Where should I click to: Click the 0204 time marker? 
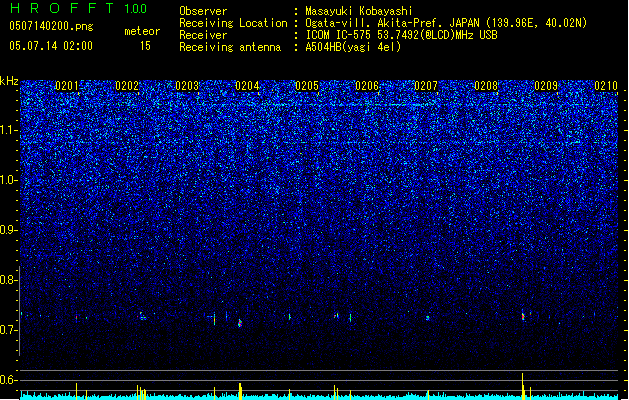247,86
